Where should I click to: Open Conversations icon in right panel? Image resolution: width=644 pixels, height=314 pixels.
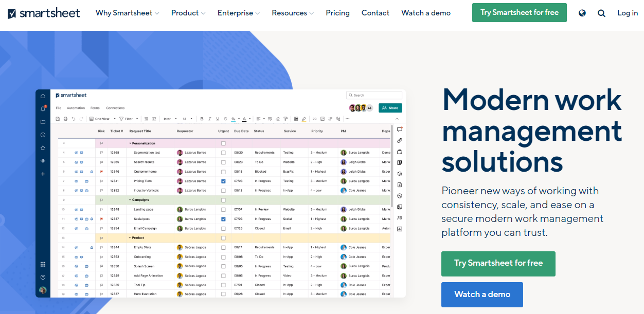[x=400, y=129]
